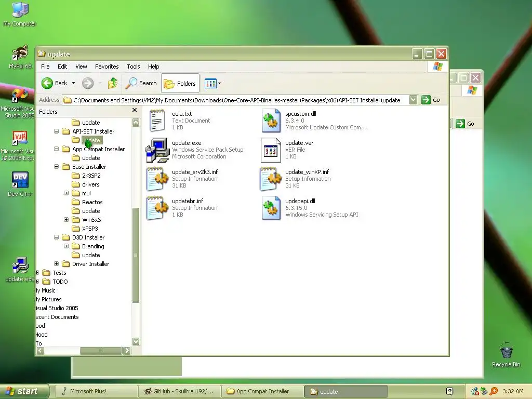
Task: Open the Help menu
Action: click(x=153, y=66)
